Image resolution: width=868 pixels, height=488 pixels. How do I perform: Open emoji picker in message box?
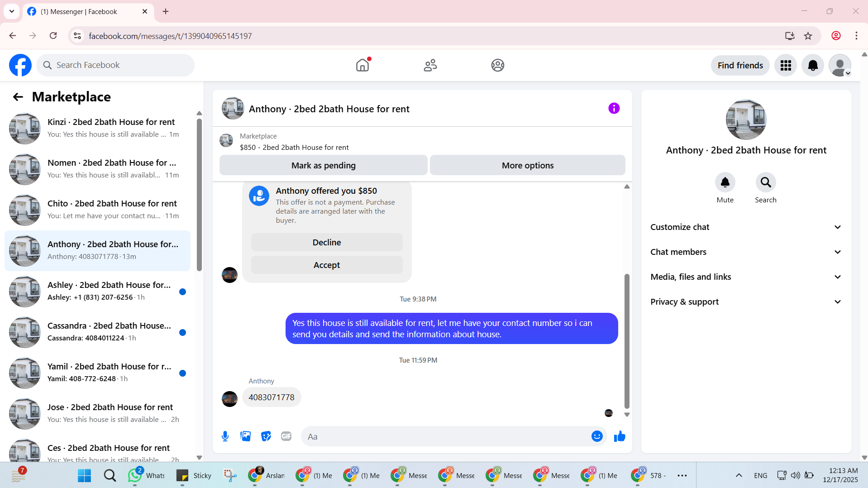(x=596, y=436)
